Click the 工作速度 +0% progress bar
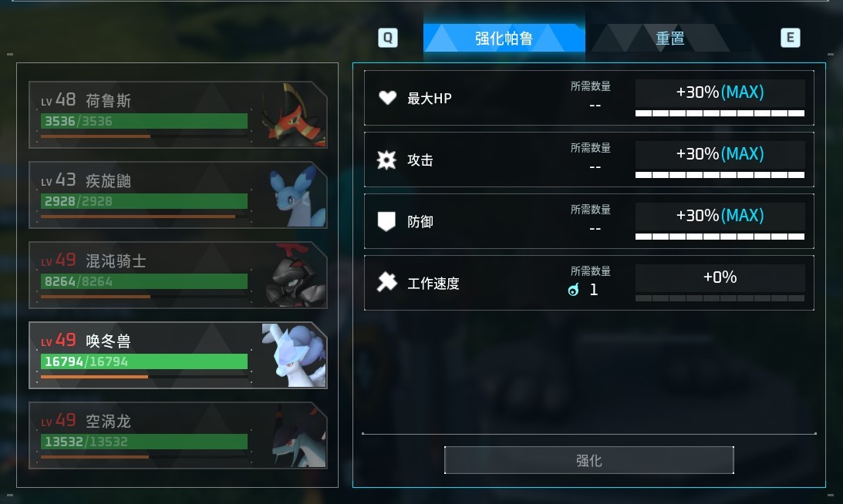This screenshot has height=504, width=843. [720, 298]
